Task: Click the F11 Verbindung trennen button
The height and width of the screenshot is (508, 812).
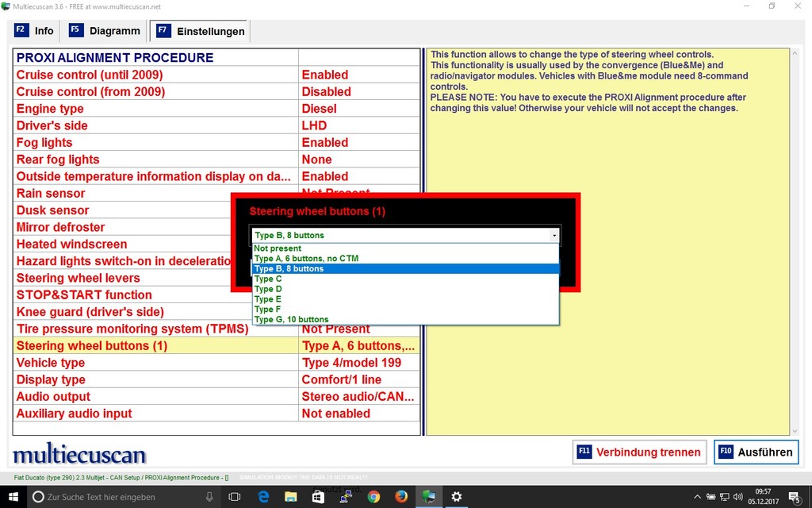Action: (x=640, y=452)
